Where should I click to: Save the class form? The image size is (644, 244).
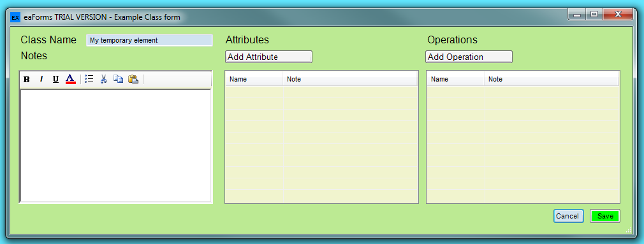(605, 216)
